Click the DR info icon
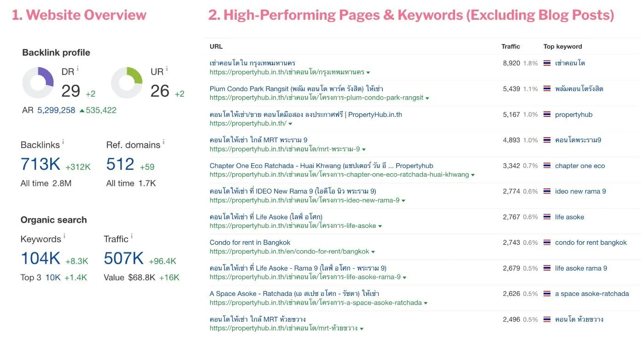644x347 pixels. (78, 69)
